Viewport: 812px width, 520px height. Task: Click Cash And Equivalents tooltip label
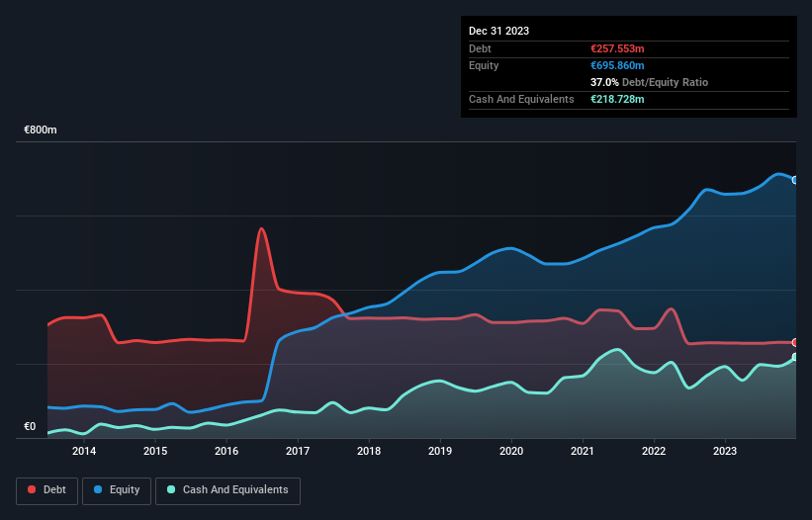coord(521,99)
